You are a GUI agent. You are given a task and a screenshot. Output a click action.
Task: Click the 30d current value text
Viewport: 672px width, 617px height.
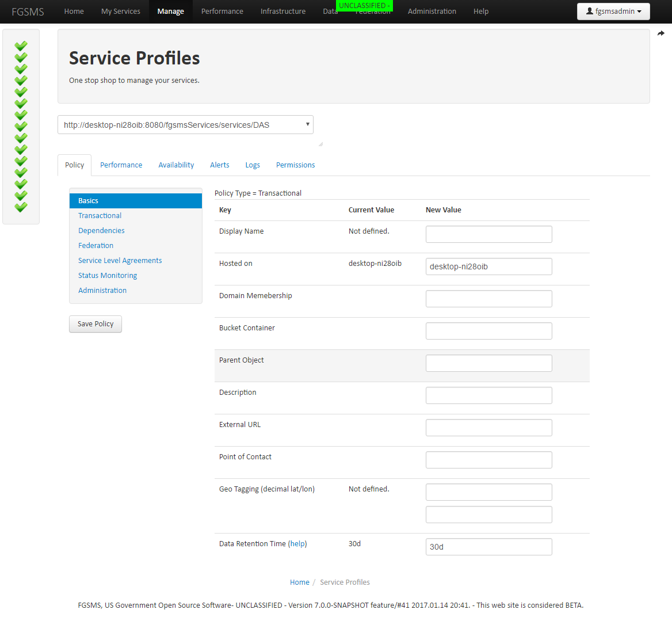(x=354, y=544)
